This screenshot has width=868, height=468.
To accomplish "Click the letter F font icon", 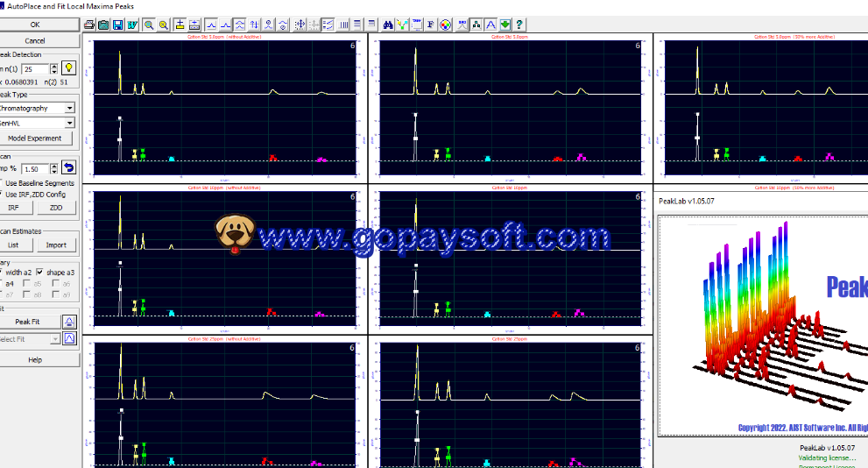I will [x=431, y=25].
